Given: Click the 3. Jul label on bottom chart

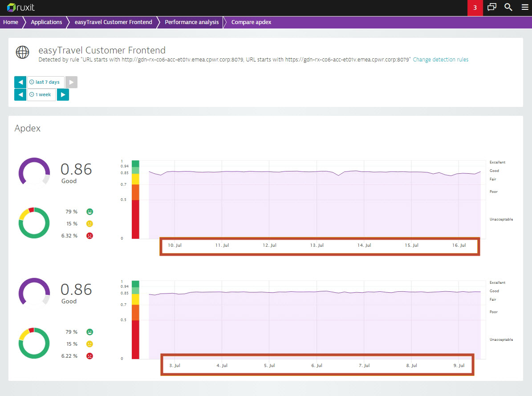Looking at the screenshot, I should pos(175,365).
